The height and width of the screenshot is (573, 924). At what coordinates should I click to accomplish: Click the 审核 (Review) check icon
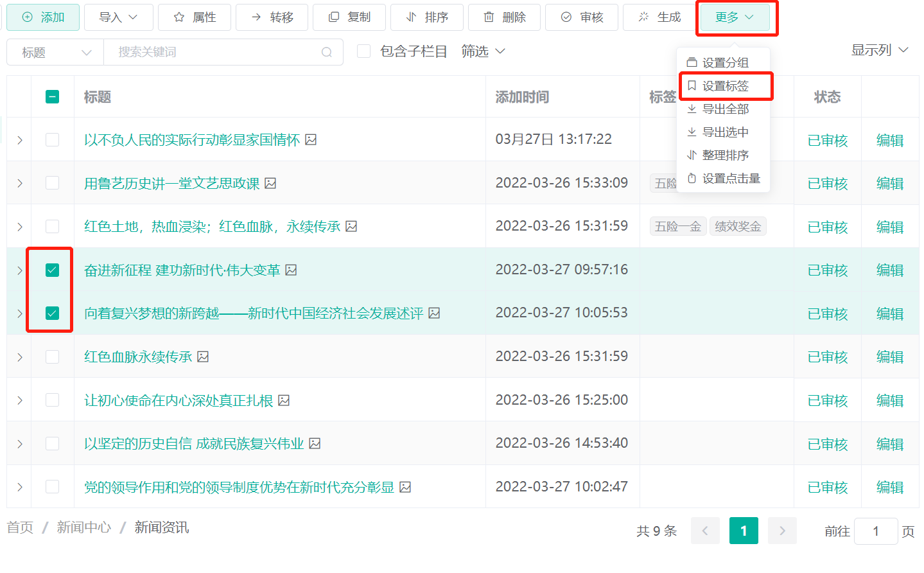(567, 17)
